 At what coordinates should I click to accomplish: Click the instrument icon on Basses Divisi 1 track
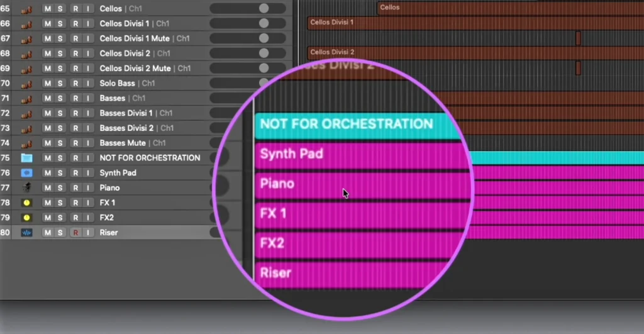[26, 113]
